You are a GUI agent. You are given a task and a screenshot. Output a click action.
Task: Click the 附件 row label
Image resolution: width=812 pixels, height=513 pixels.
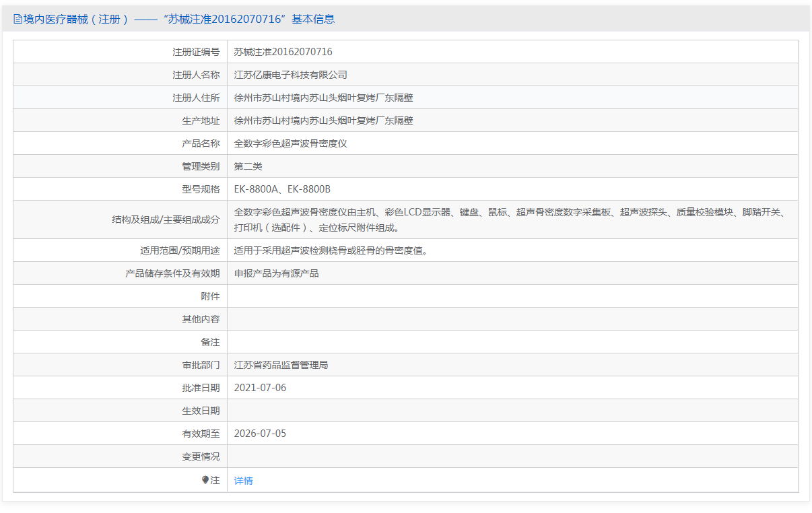point(210,296)
